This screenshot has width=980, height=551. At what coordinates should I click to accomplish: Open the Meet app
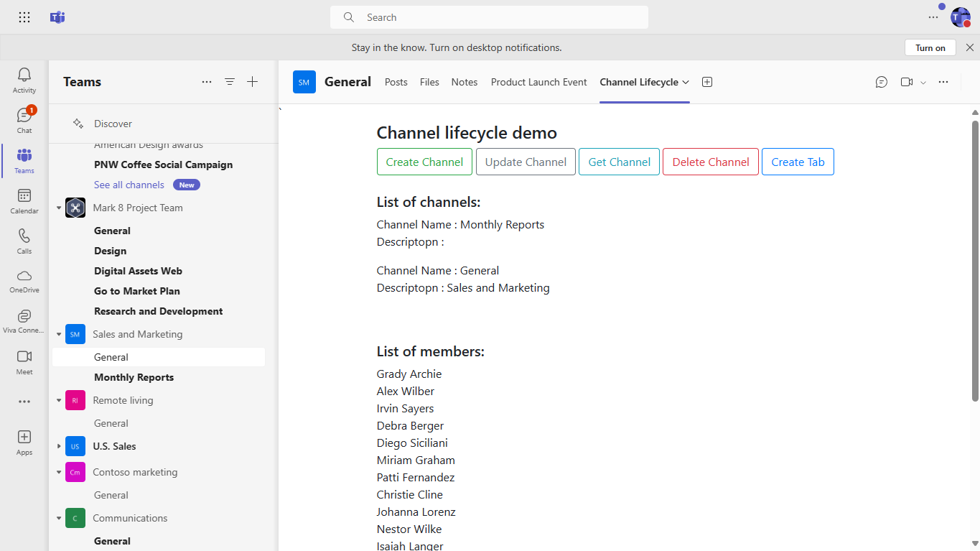tap(24, 362)
